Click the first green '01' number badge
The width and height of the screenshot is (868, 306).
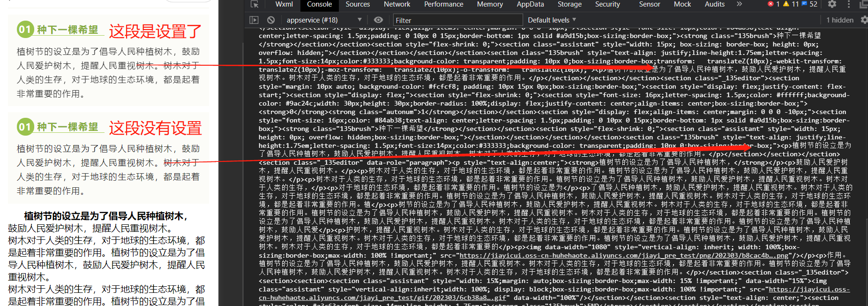click(25, 30)
